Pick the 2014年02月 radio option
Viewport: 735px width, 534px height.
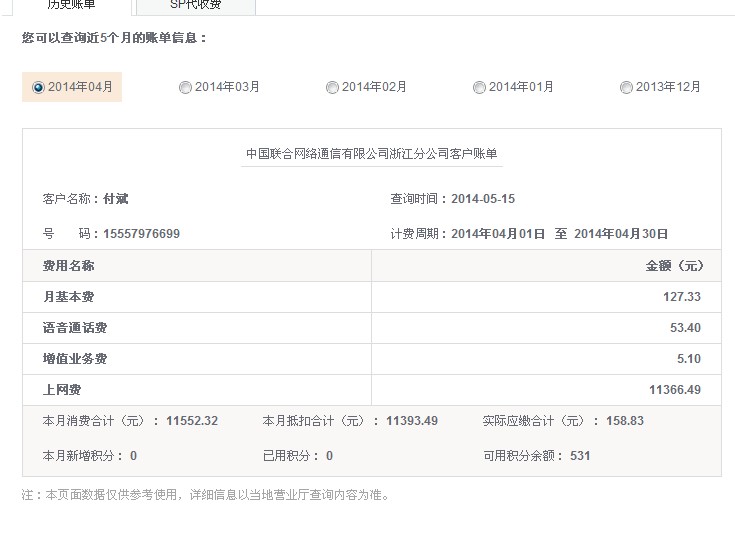tap(333, 87)
